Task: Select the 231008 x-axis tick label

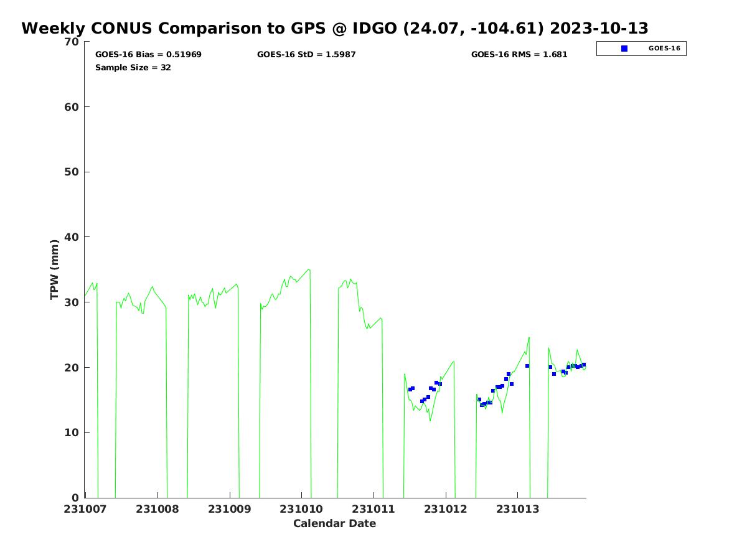Action: point(157,509)
